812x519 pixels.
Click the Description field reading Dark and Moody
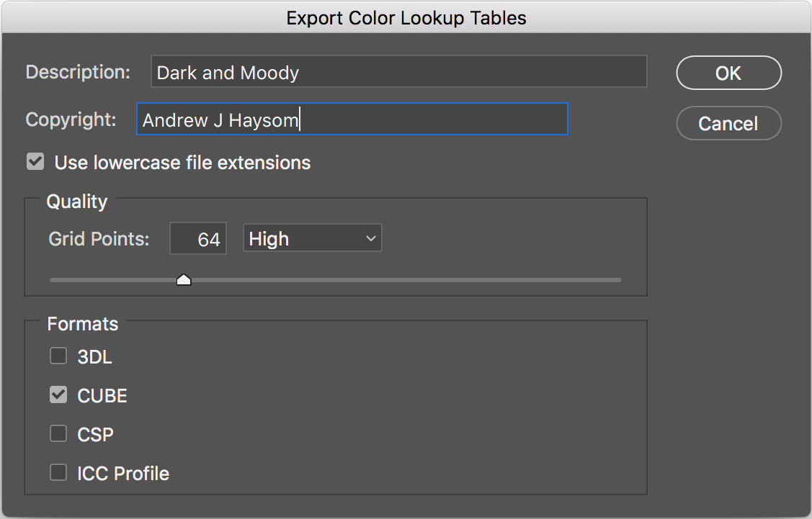pos(398,73)
